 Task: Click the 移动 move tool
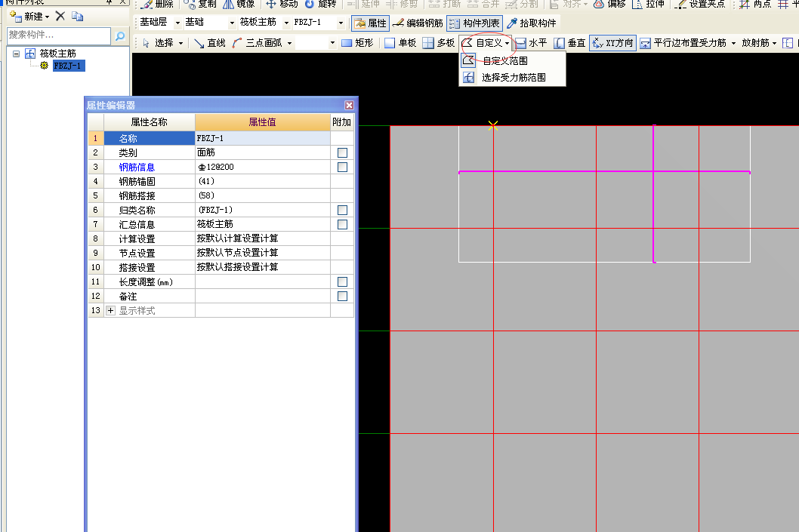pyautogui.click(x=282, y=4)
